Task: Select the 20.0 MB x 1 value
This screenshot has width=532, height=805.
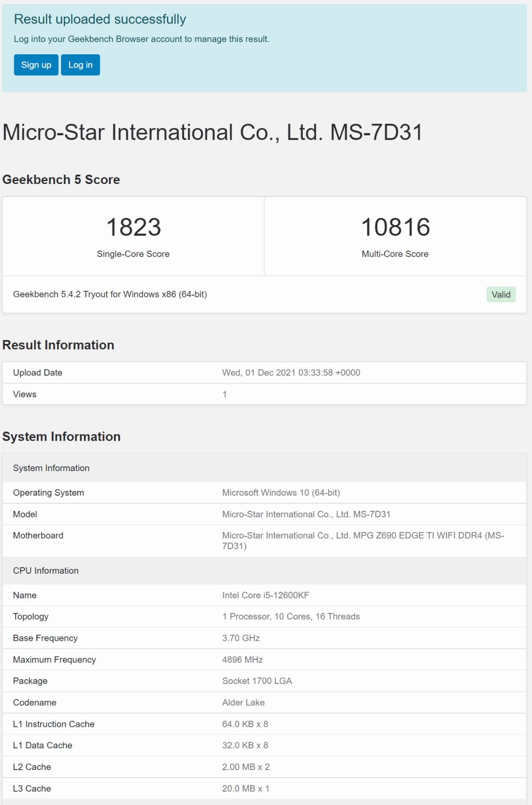Action: pos(246,789)
